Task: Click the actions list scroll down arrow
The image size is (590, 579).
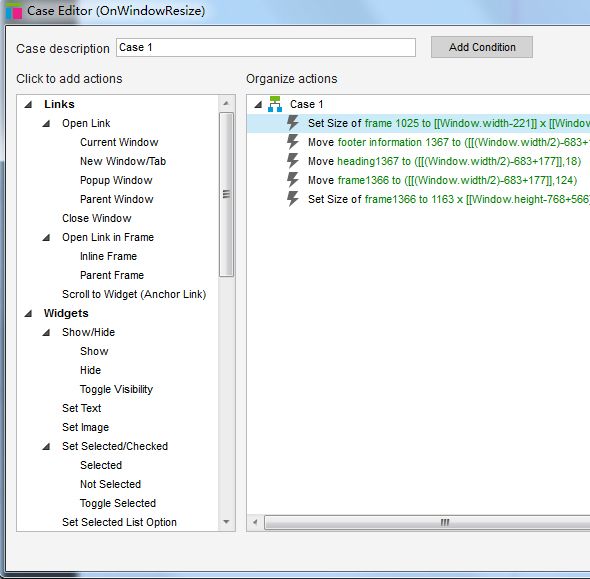Action: 226,522
